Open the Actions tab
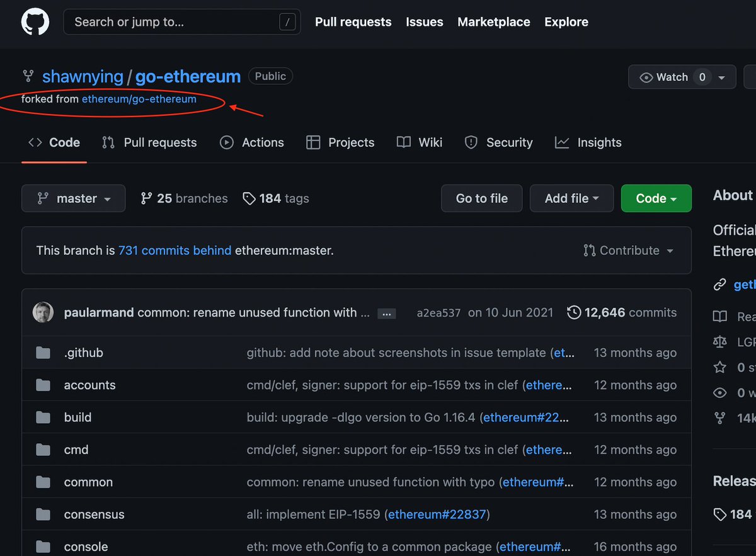Viewport: 756px width, 556px height. click(x=251, y=142)
